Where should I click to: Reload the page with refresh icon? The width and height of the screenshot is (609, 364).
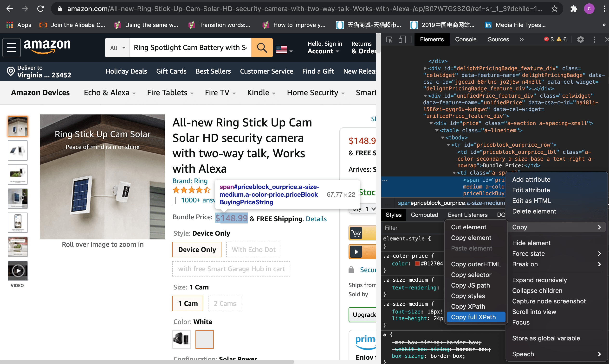(40, 9)
